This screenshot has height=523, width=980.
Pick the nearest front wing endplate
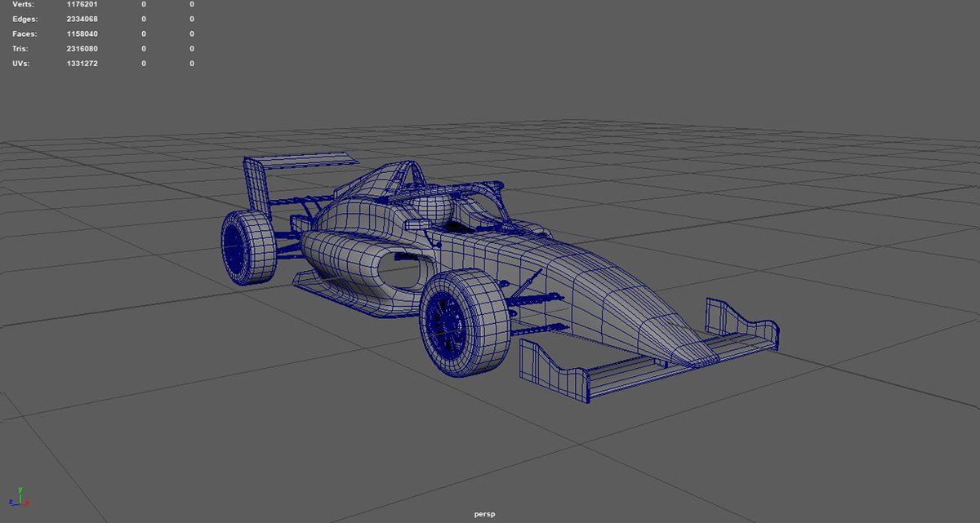click(554, 370)
